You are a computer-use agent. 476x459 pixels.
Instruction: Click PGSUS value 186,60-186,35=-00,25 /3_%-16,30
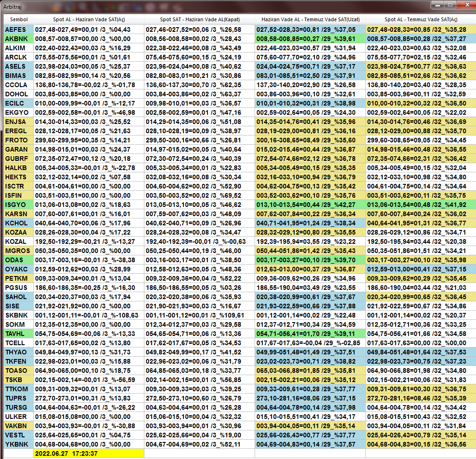click(x=89, y=288)
